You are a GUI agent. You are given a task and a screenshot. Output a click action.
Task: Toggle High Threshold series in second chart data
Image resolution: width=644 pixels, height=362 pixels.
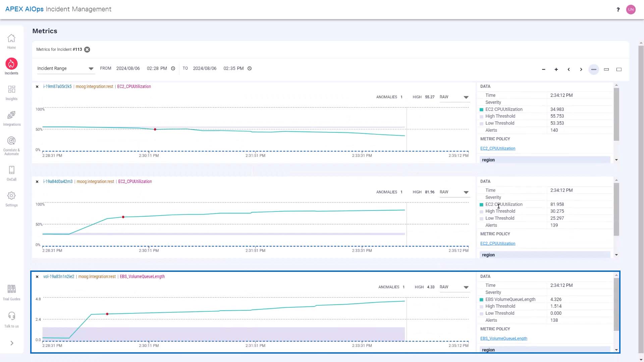point(482,212)
